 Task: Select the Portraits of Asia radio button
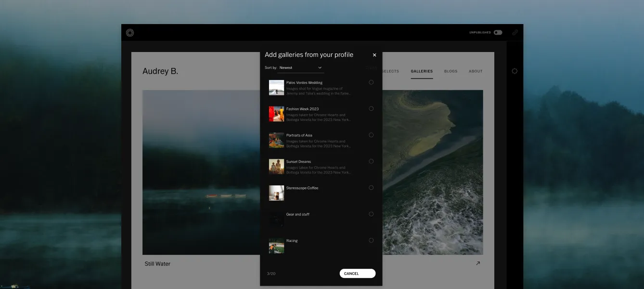(371, 135)
